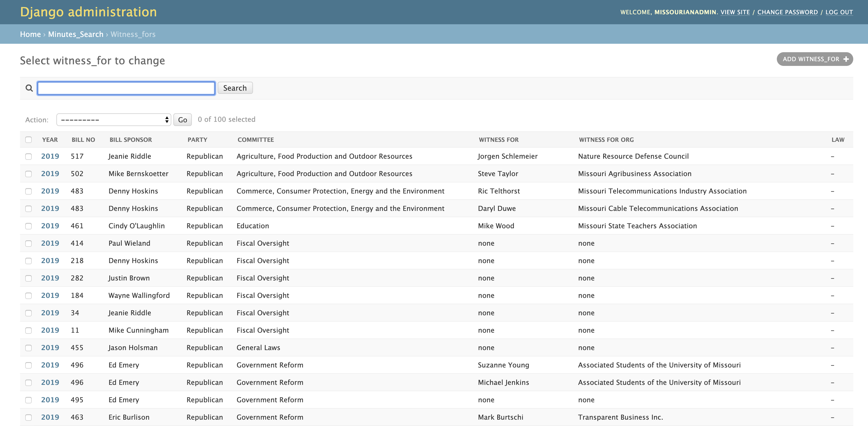Click the magnifying glass search icon
Image resolution: width=868 pixels, height=426 pixels.
point(29,88)
